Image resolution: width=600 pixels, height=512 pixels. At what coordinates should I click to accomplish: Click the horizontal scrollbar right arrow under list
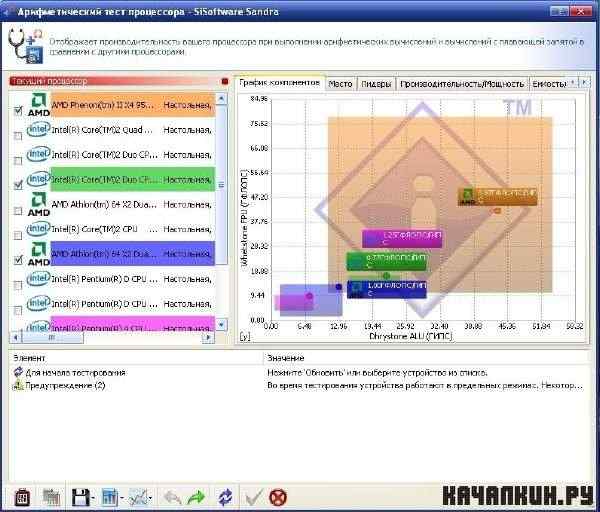point(208,337)
